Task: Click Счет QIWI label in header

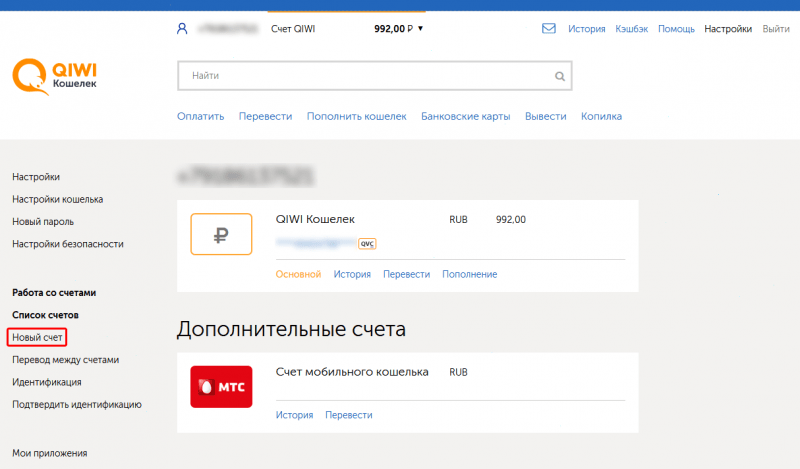Action: coord(293,29)
